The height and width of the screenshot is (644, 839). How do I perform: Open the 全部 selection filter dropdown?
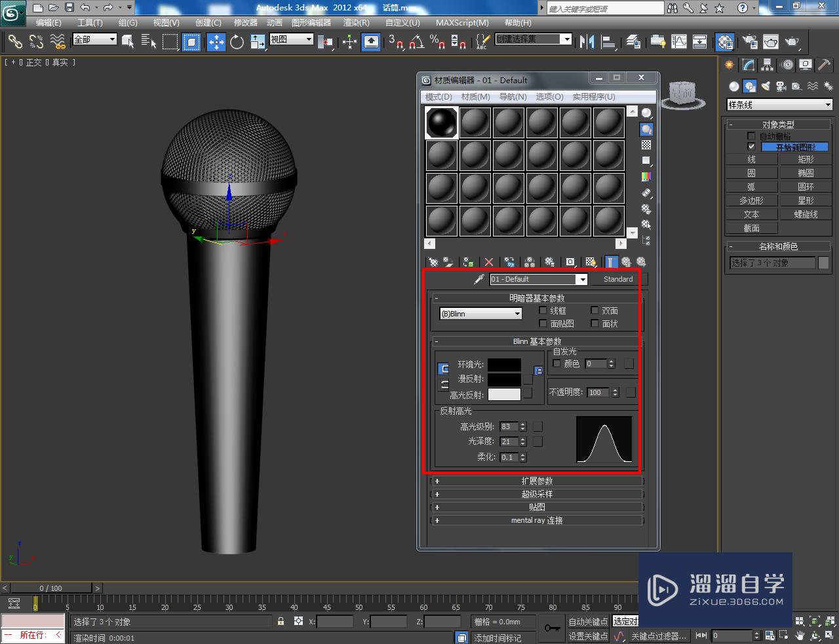[94, 39]
